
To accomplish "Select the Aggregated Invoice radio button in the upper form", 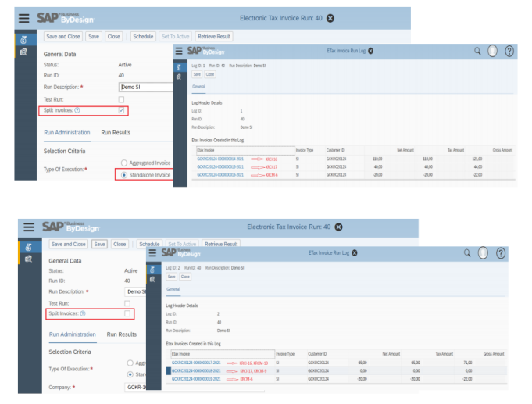I will [124, 163].
